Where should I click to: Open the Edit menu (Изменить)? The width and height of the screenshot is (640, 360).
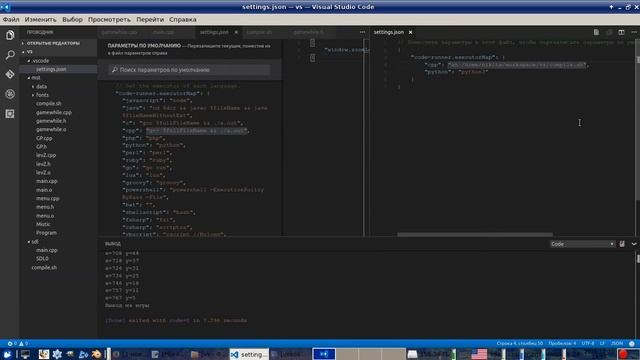pyautogui.click(x=40, y=19)
